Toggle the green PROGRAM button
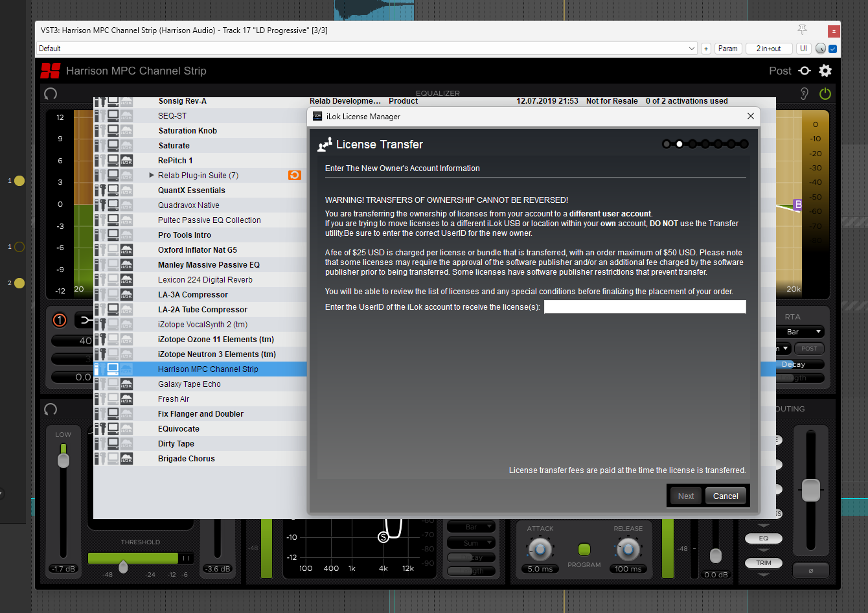Viewport: 868px width, 613px height. (584, 549)
